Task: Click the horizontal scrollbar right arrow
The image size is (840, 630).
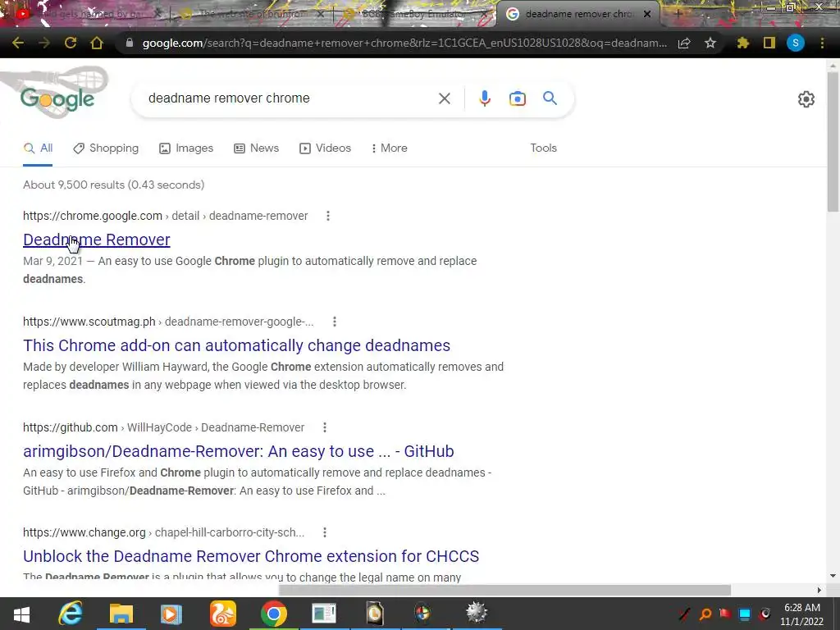Action: (819, 590)
